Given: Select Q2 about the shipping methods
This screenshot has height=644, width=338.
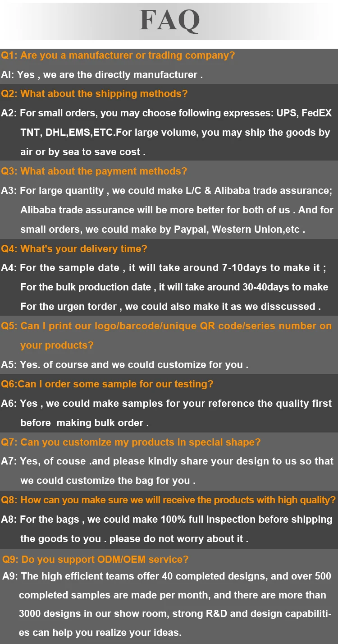Looking at the screenshot, I should click(94, 94).
